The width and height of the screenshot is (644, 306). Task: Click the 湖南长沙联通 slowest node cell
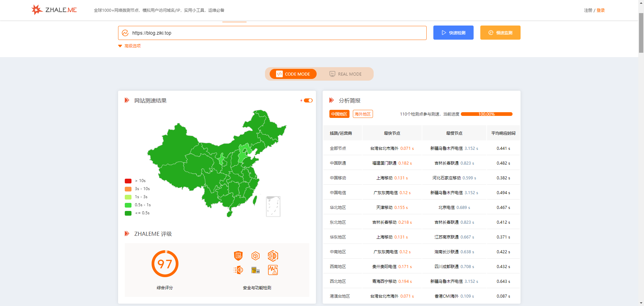454,252
